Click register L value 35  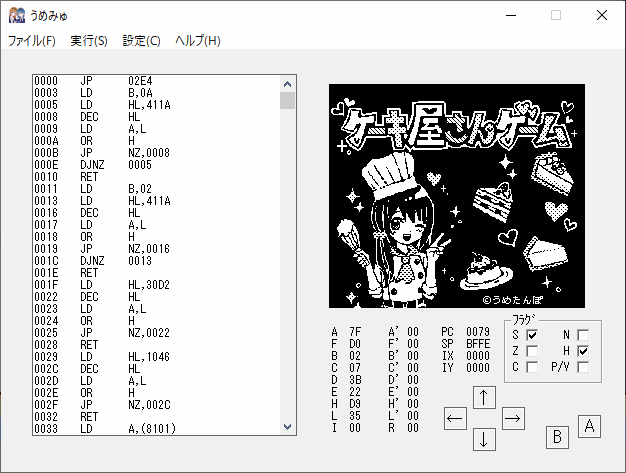pyautogui.click(x=355, y=416)
